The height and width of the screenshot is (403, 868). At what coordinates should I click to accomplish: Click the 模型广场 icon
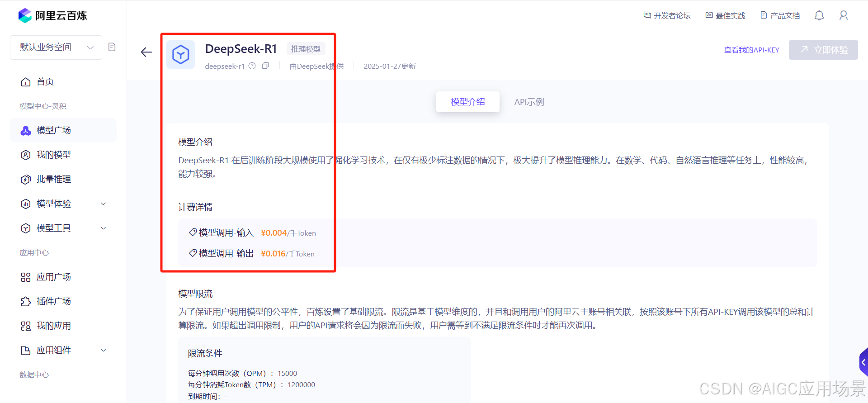tap(26, 131)
